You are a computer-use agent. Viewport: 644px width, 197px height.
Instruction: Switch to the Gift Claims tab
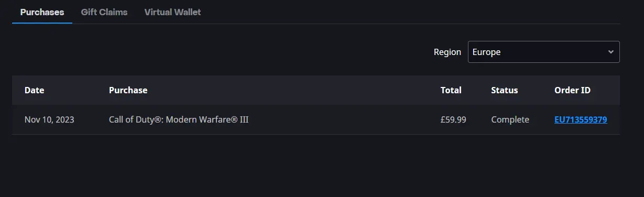coord(104,12)
